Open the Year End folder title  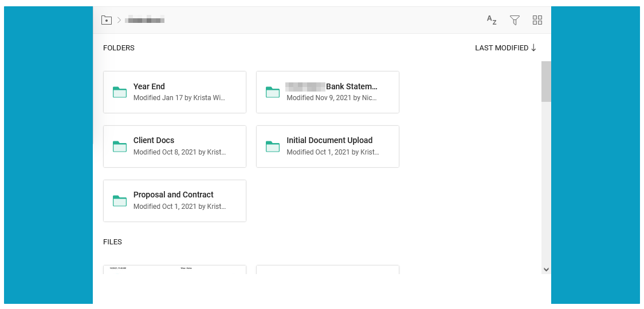(149, 86)
